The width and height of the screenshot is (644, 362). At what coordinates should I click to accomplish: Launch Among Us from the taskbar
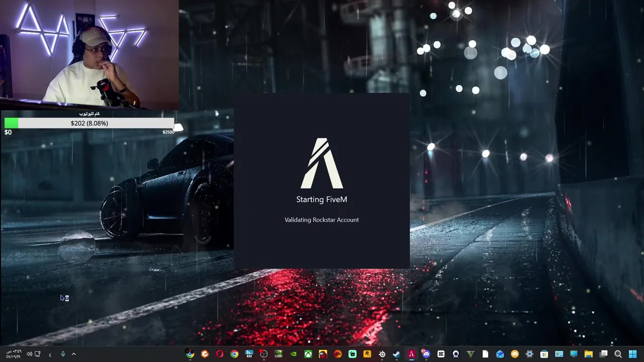[323, 354]
